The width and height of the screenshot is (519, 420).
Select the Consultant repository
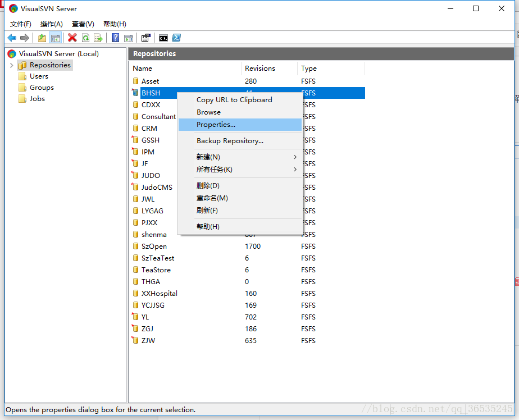tap(154, 116)
